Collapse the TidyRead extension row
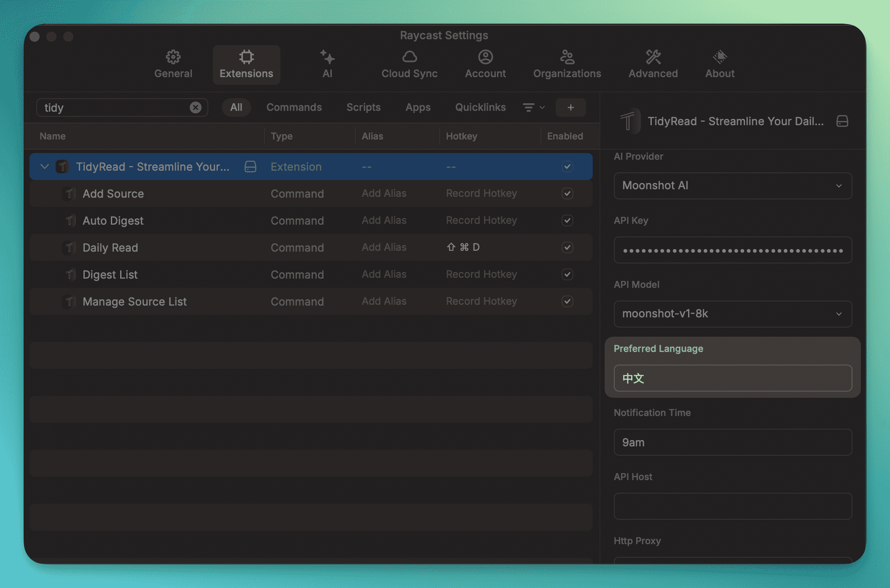890x588 pixels. tap(44, 166)
